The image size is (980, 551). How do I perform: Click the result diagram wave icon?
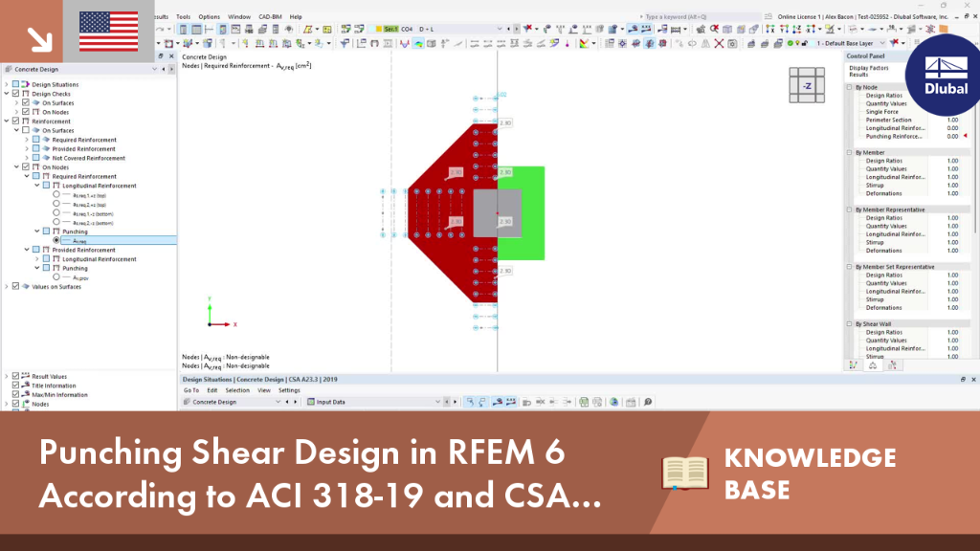405,43
